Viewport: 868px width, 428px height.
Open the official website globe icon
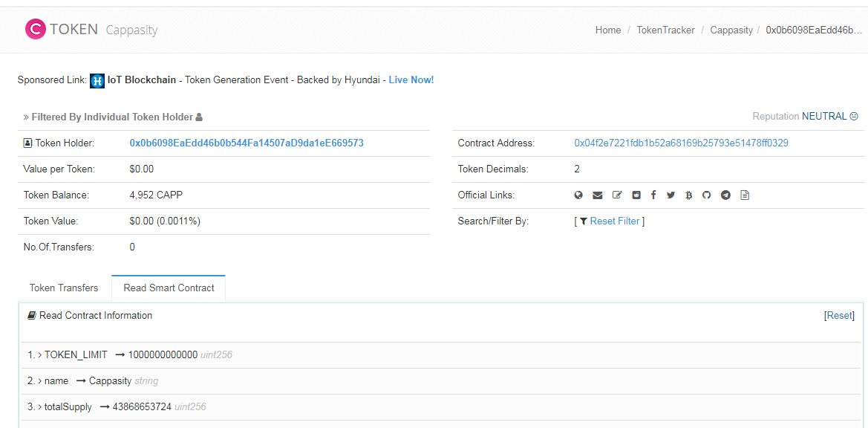tap(578, 195)
